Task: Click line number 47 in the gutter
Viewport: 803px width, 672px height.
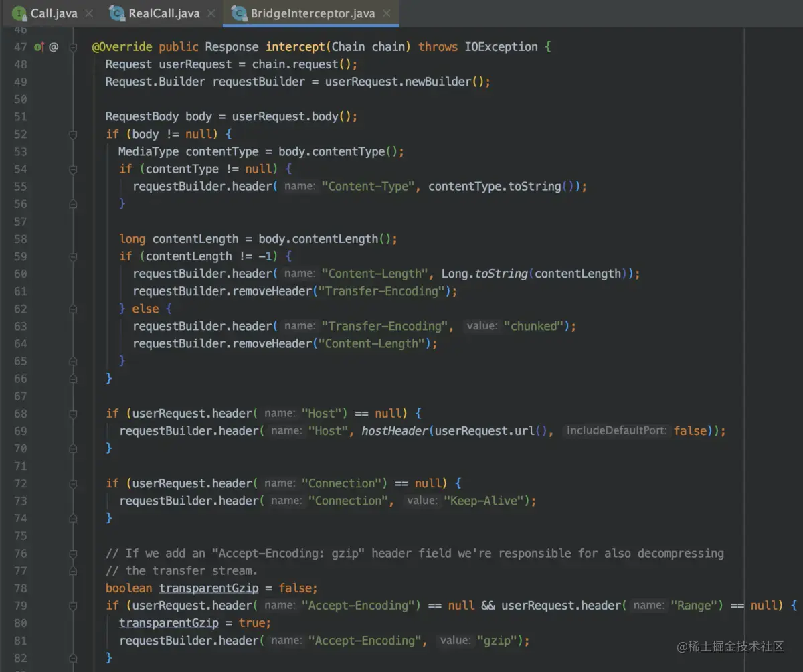Action: 20,47
